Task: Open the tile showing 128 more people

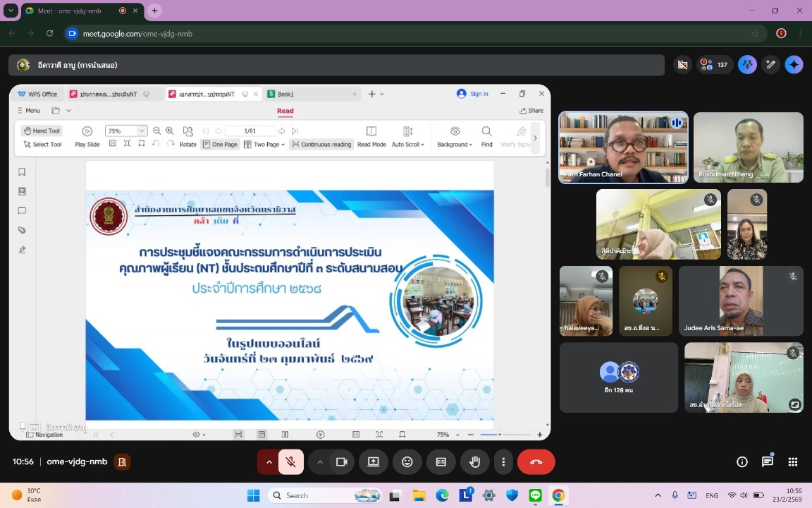Action: pyautogui.click(x=619, y=377)
